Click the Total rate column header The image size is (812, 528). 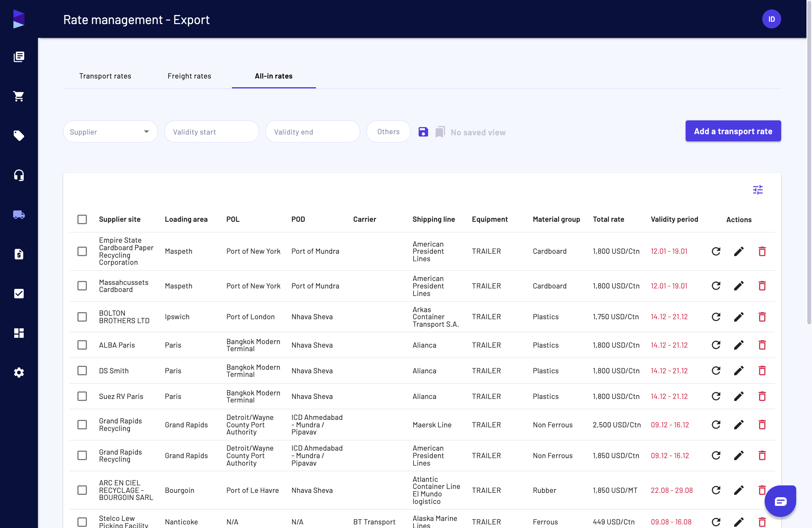[609, 219]
